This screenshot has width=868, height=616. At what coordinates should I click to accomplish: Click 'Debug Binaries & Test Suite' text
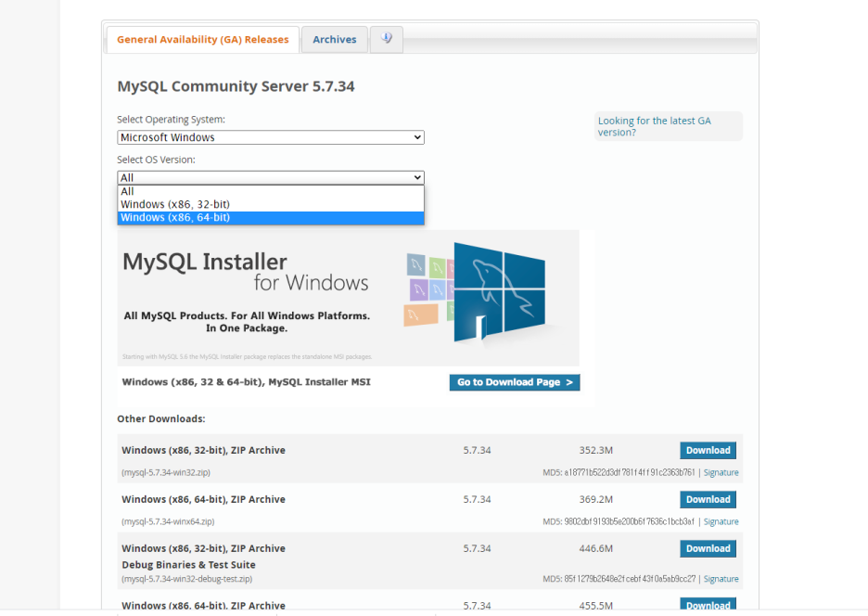189,565
